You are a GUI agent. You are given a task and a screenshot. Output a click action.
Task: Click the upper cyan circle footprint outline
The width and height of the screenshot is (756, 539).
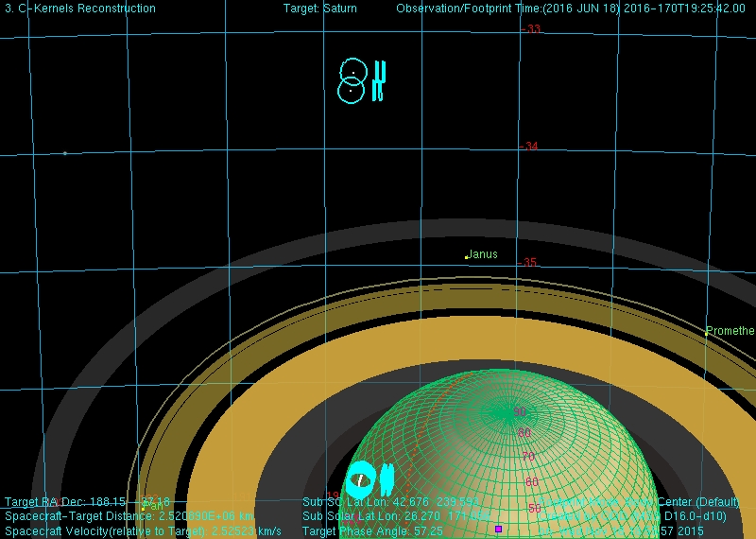[353, 73]
